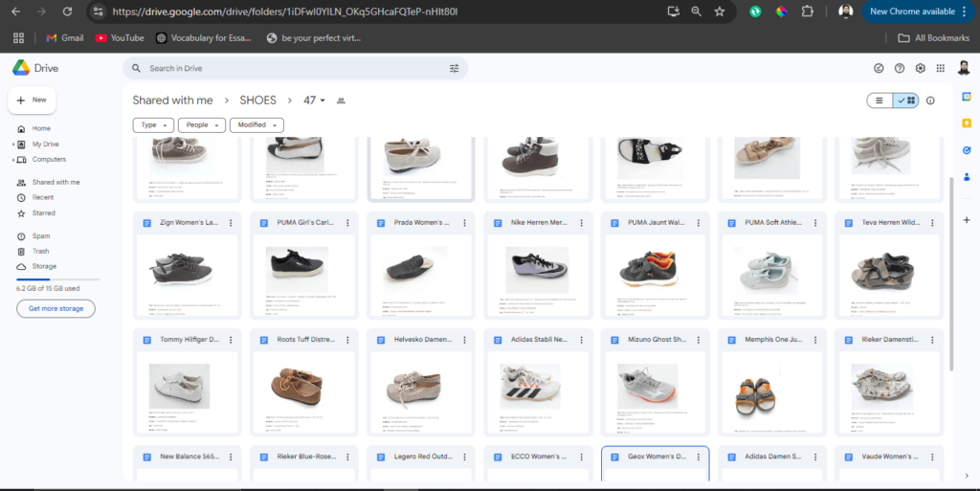Open Contacts side panel icon

(967, 177)
